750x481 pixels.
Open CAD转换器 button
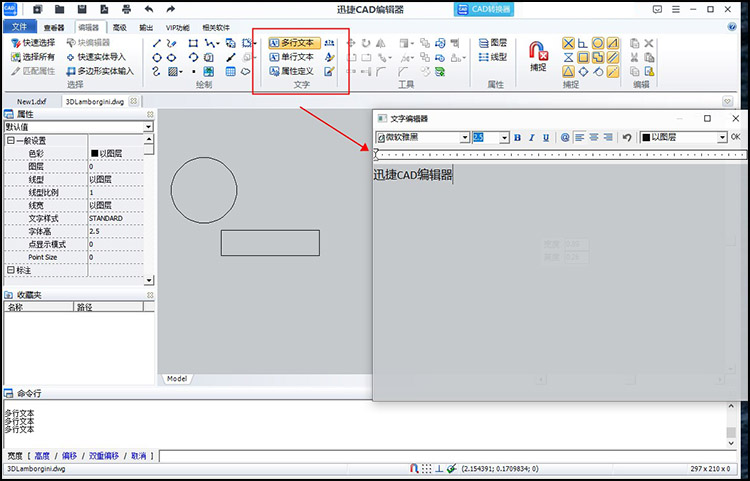tap(484, 9)
